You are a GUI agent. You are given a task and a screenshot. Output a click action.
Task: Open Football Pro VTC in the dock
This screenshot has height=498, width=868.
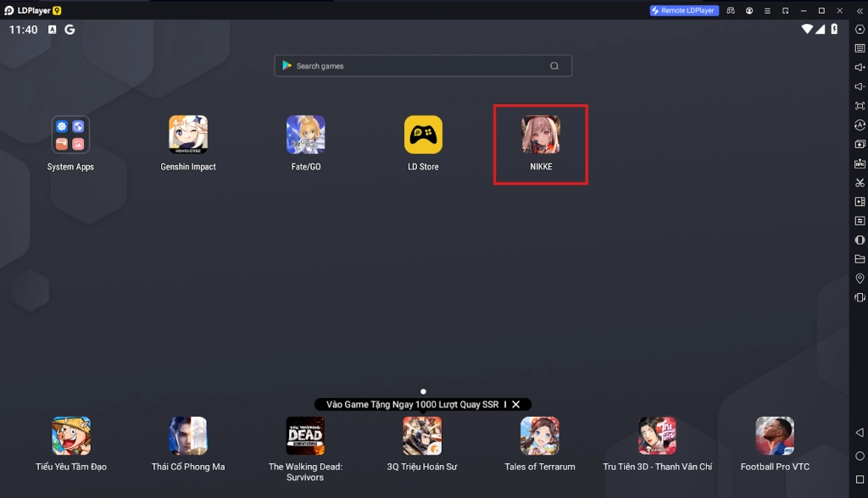coord(775,444)
